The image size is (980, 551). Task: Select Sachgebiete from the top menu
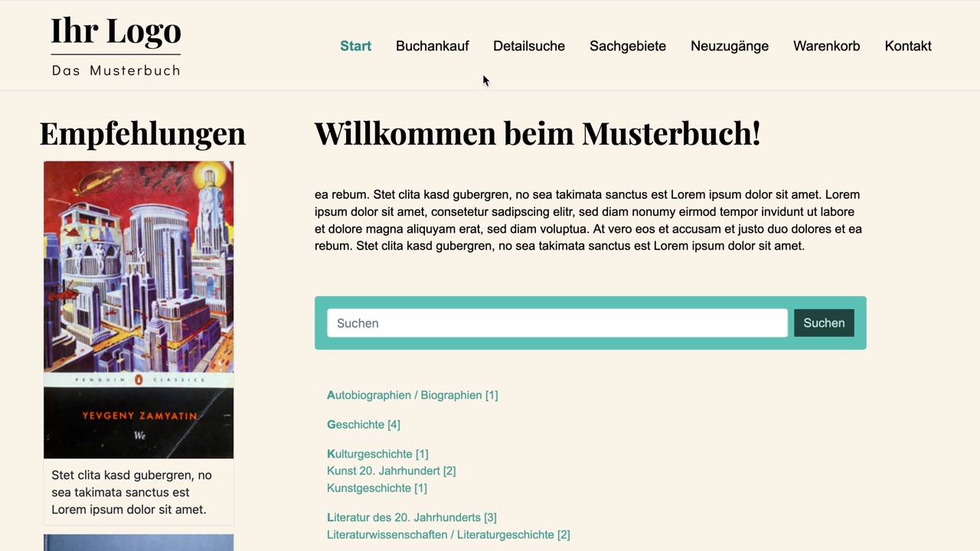click(627, 46)
